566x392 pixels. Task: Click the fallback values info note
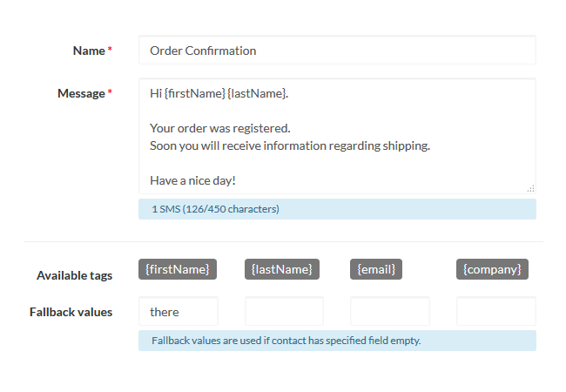(x=336, y=341)
